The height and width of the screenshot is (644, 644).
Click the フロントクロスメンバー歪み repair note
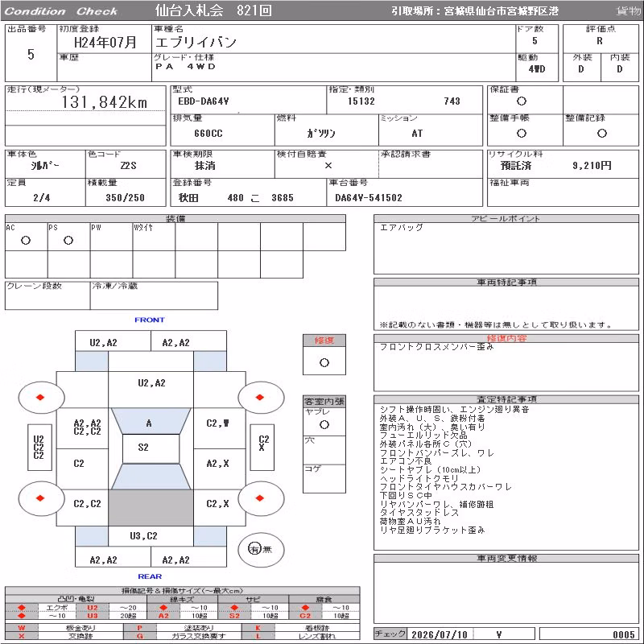436,347
